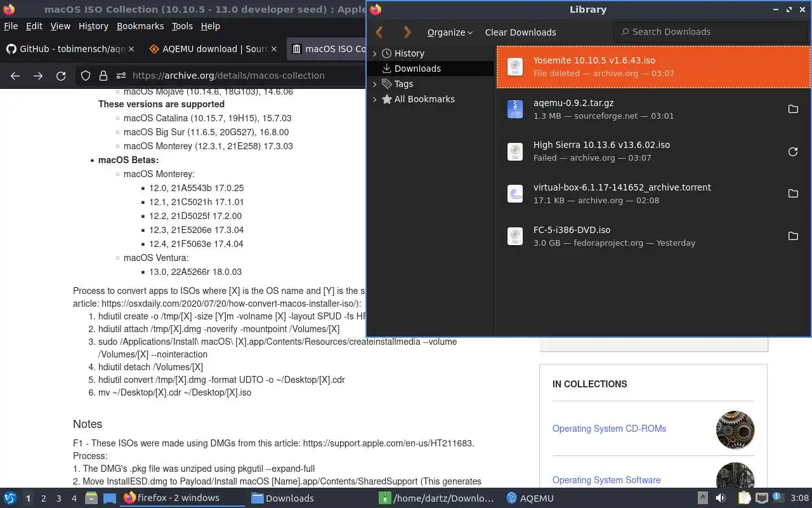The image size is (812, 508).
Task: Select High Sierra 10.13.6 download entry
Action: (x=653, y=151)
